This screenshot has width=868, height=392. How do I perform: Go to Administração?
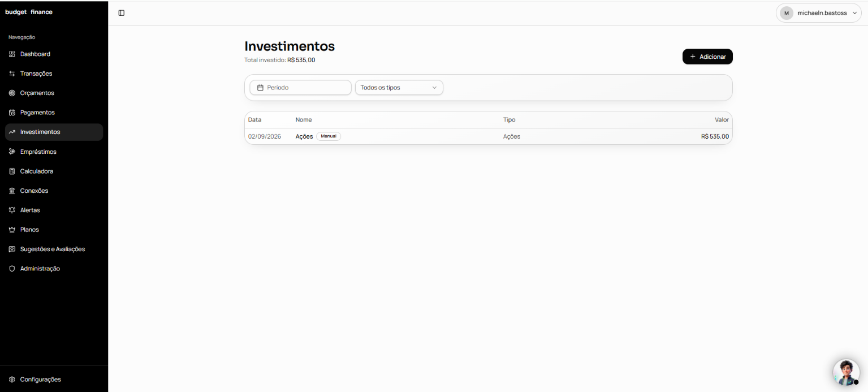tap(54, 269)
